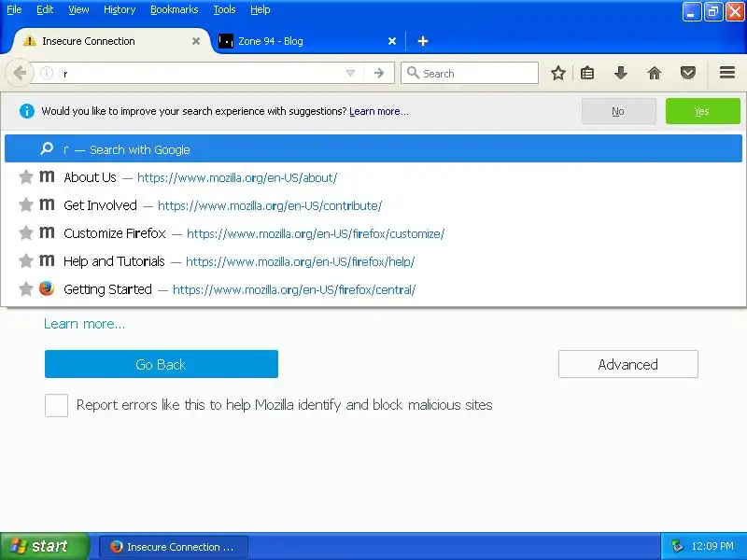Bookmark this page with star icon
This screenshot has width=747, height=560.
[557, 73]
